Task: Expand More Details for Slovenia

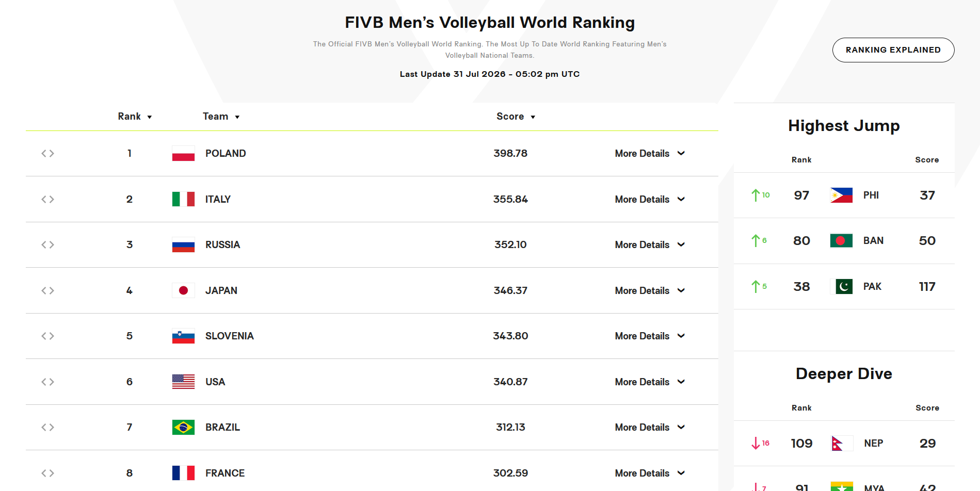Action: [650, 336]
